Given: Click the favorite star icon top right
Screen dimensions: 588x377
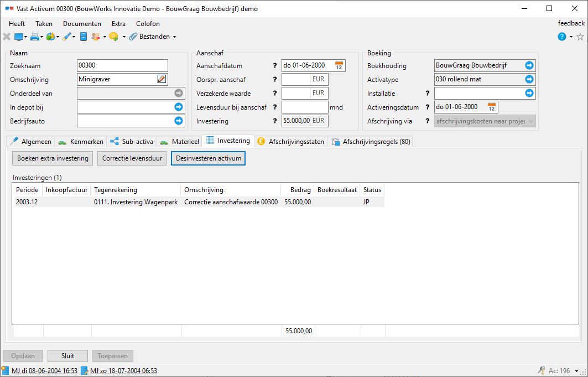Looking at the screenshot, I should point(580,37).
